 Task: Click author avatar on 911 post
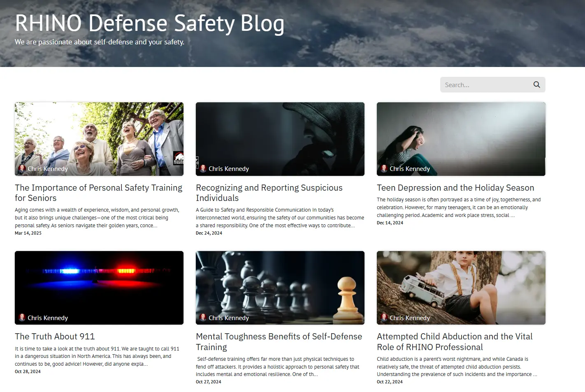(22, 317)
